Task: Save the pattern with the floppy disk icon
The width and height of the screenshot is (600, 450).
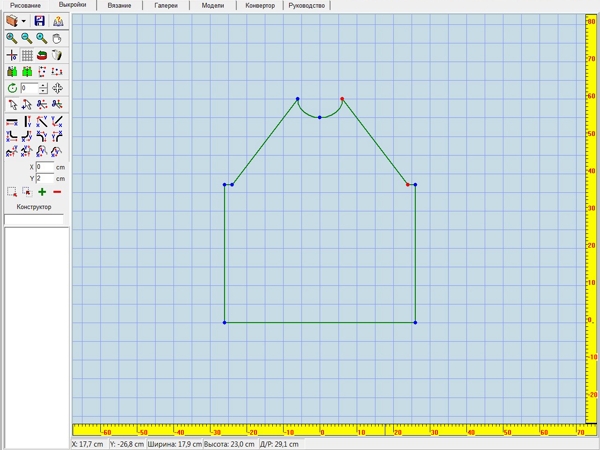Action: click(39, 21)
